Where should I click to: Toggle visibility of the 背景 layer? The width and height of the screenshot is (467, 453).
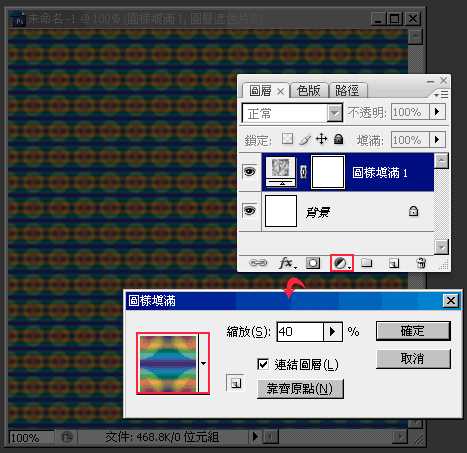pos(250,211)
